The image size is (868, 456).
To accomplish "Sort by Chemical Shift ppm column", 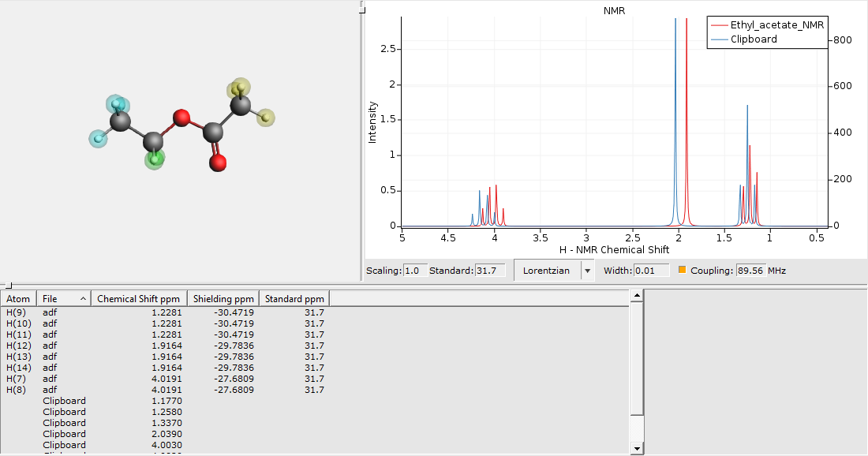I will [139, 299].
